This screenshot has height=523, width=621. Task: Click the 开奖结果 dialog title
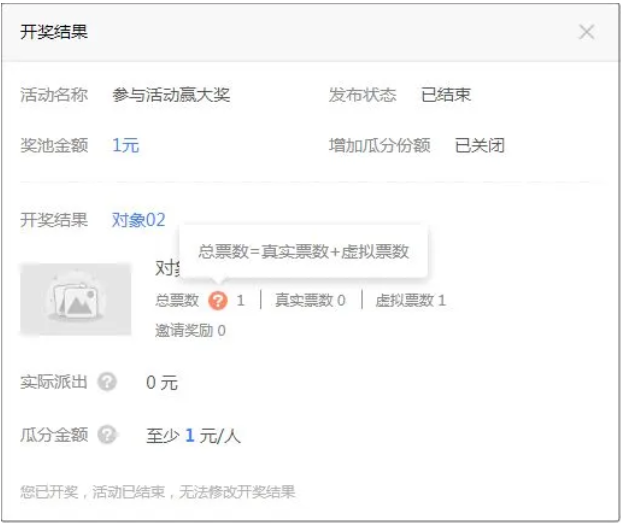pyautogui.click(x=54, y=32)
